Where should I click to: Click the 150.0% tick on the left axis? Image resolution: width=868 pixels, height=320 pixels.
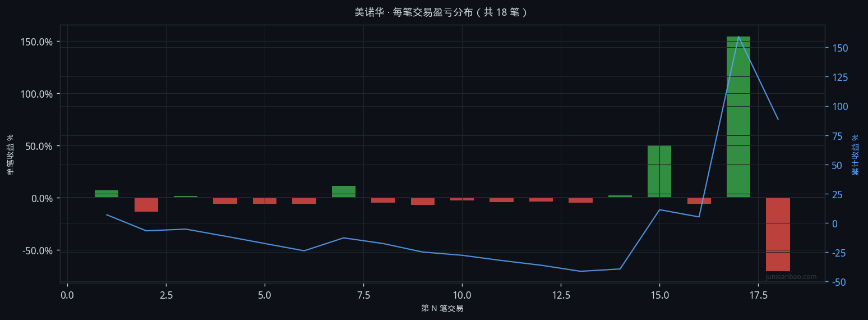38,42
